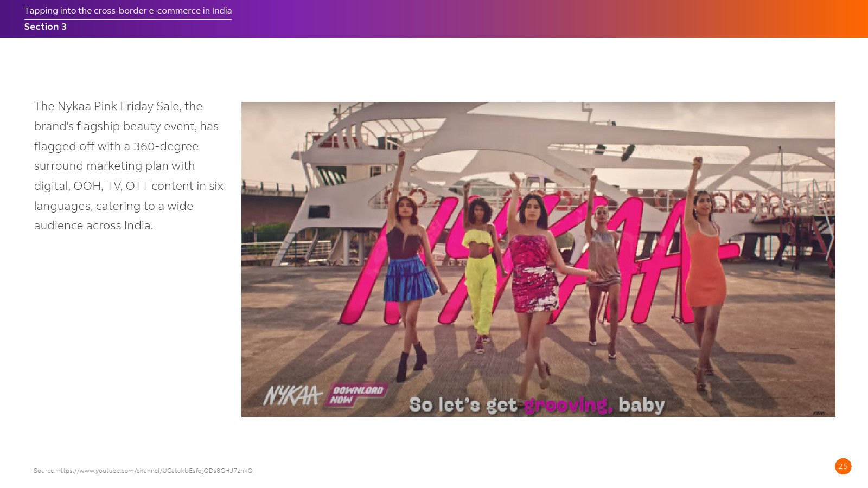Screen dimensions: 868x488
Task: Click the orange page number 25 badge
Action: [843, 466]
